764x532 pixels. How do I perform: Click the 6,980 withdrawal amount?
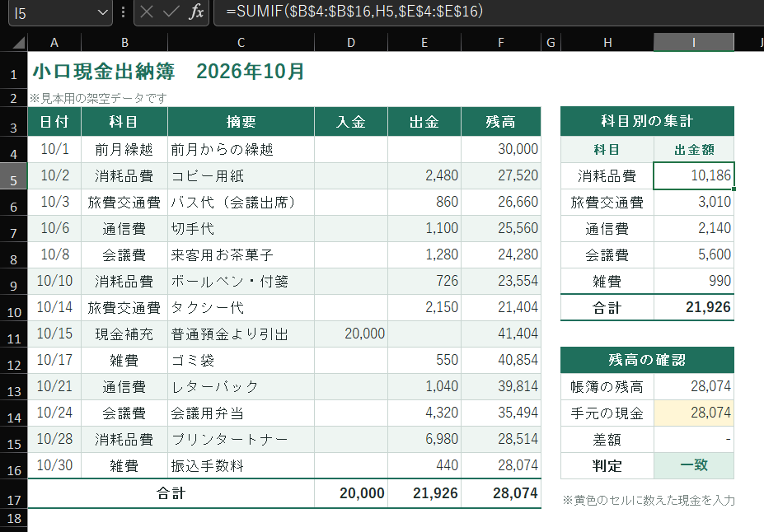(424, 439)
